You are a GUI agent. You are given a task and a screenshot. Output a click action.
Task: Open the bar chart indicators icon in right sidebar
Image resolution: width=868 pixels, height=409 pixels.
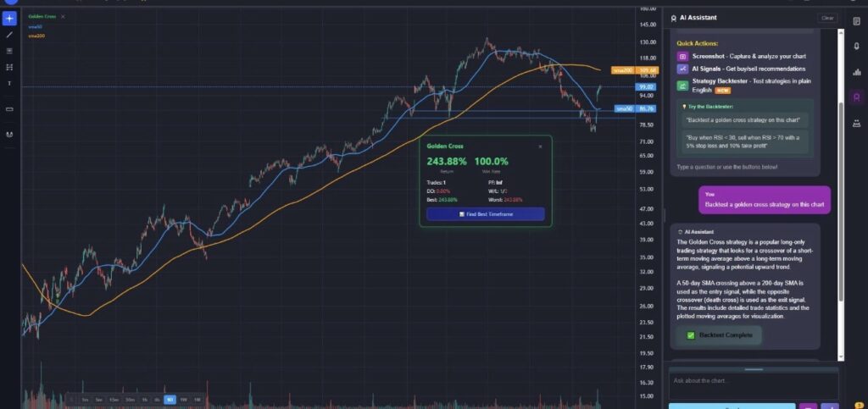coord(857,72)
